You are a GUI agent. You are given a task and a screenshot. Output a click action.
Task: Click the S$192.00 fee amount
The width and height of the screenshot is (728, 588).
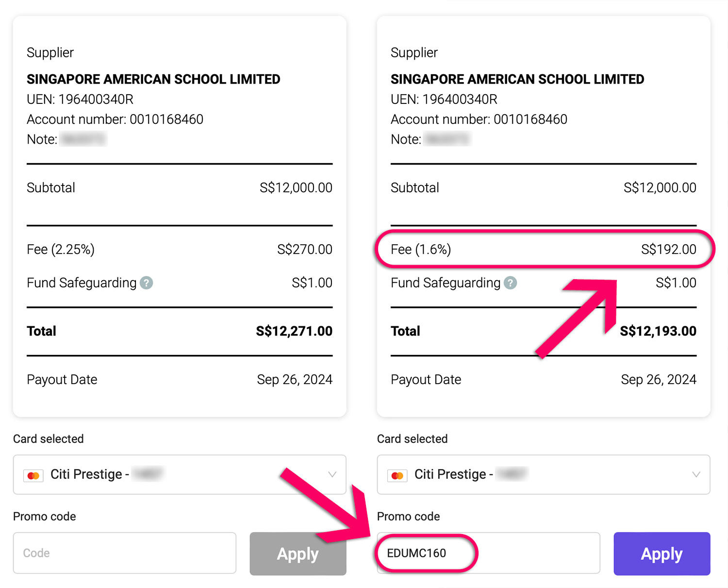click(x=668, y=250)
